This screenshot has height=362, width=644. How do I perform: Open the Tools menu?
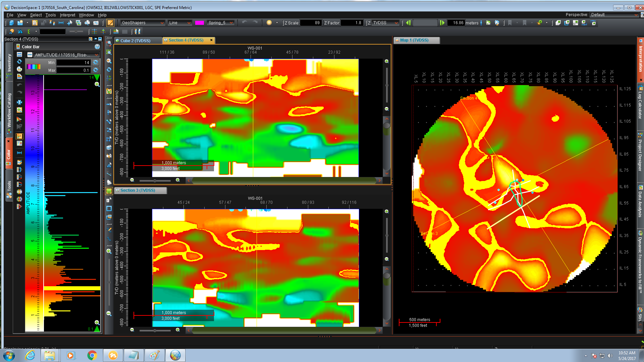tap(51, 15)
